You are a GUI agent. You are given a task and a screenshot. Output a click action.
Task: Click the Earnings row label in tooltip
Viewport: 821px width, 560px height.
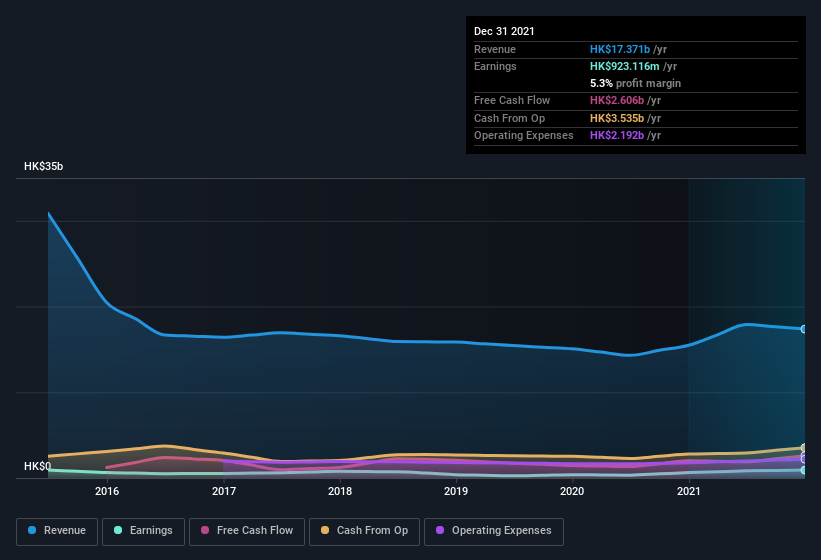pyautogui.click(x=495, y=66)
